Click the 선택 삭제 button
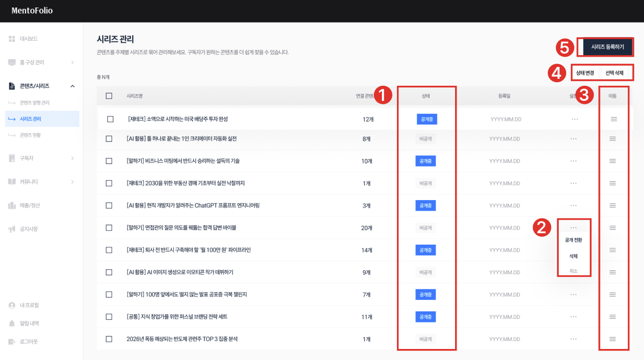Screen dimensions: 644x360 614,73
